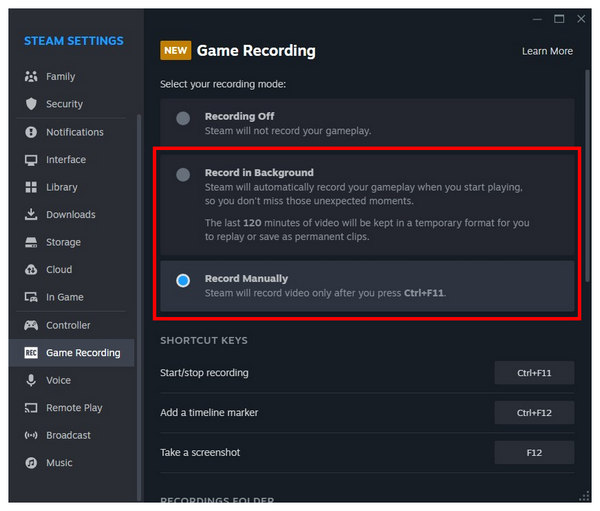
Task: Select Game Recording in sidebar
Action: click(x=72, y=353)
